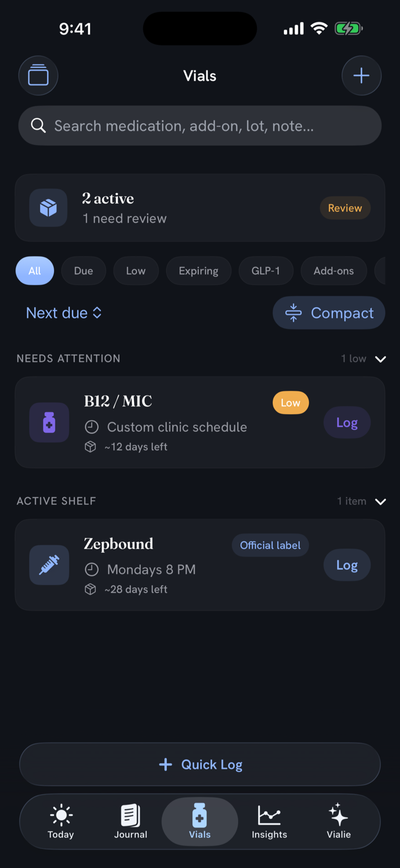Enable the Expiring filter chip
400x868 pixels.
click(x=198, y=271)
